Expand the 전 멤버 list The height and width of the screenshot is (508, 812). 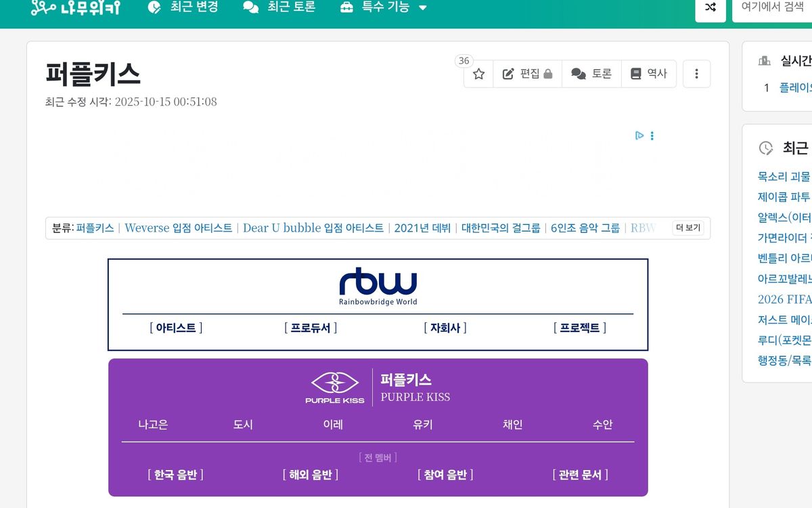[x=378, y=458]
